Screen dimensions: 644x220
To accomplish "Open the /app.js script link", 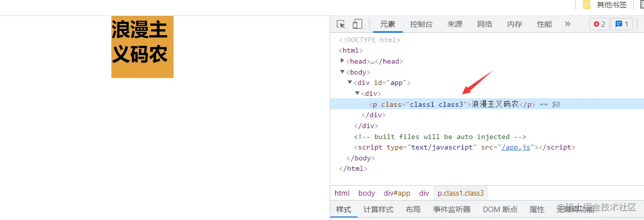I will coord(516,147).
